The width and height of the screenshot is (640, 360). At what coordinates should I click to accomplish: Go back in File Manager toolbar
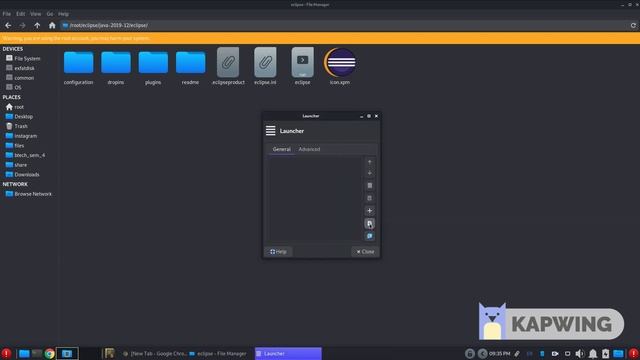tap(8, 25)
